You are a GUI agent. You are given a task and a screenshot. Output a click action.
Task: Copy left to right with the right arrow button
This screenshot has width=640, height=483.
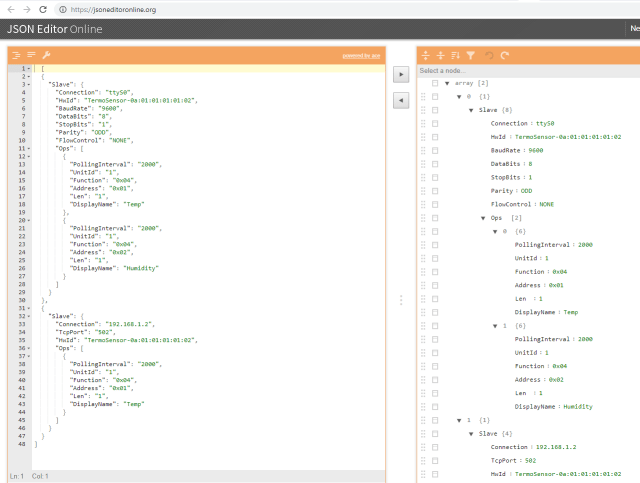coord(401,74)
